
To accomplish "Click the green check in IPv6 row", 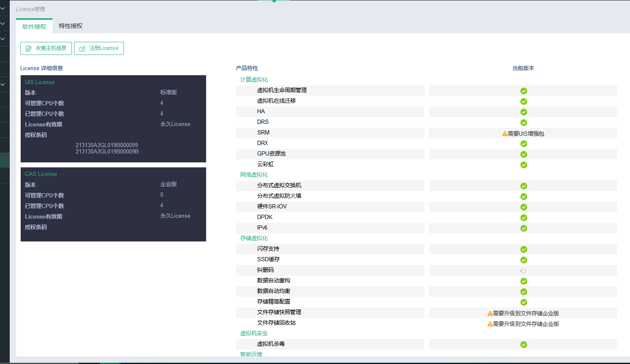I will pos(524,228).
